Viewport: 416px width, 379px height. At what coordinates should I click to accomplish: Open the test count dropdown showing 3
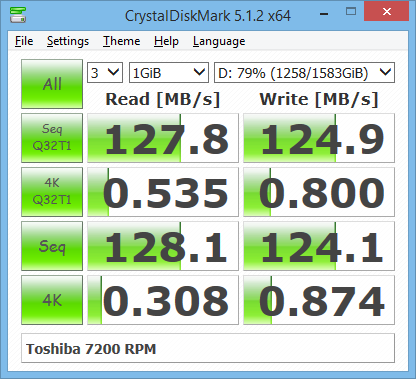point(105,72)
